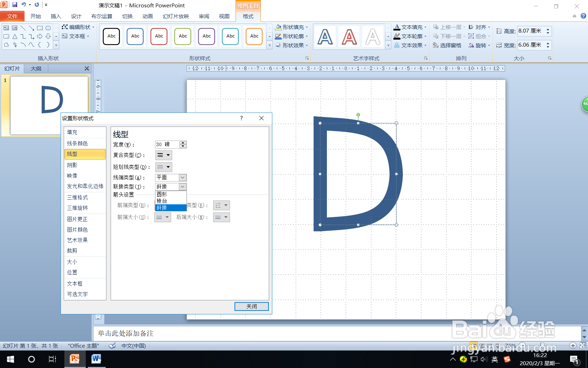588x368 pixels.
Task: Open PowerPoint Help question mark icon
Action: [x=583, y=16]
